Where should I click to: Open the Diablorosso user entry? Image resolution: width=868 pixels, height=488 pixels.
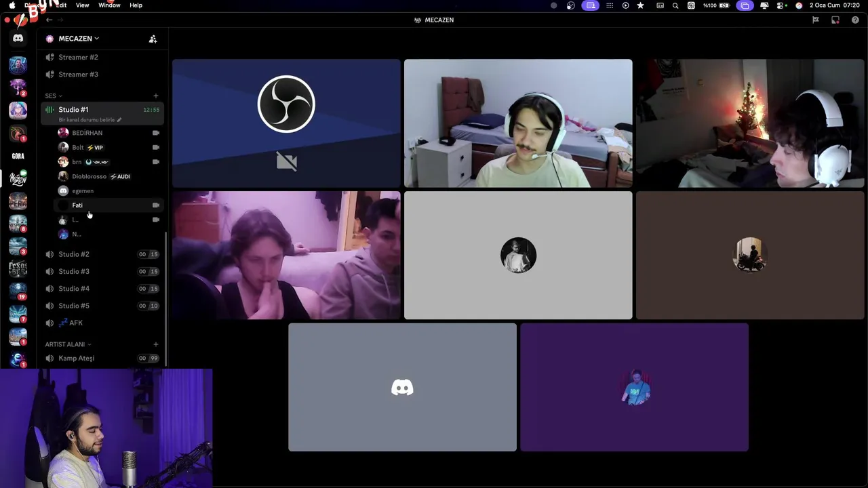click(108, 176)
